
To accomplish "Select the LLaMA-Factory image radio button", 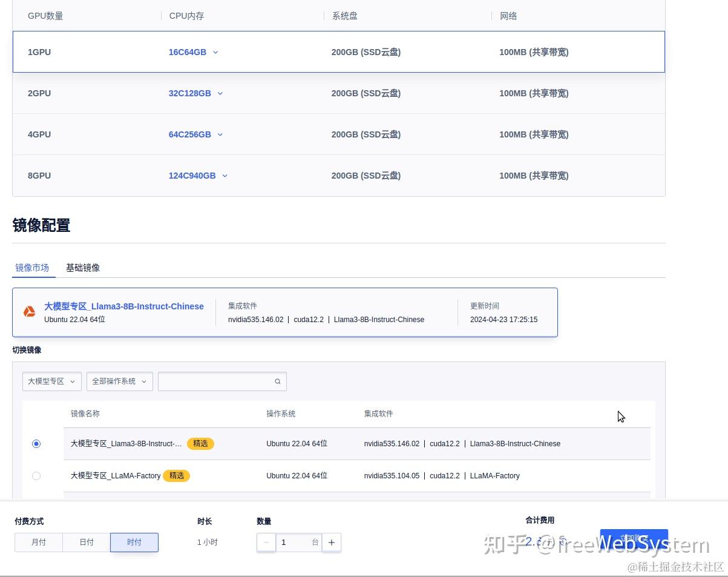I will 36,476.
